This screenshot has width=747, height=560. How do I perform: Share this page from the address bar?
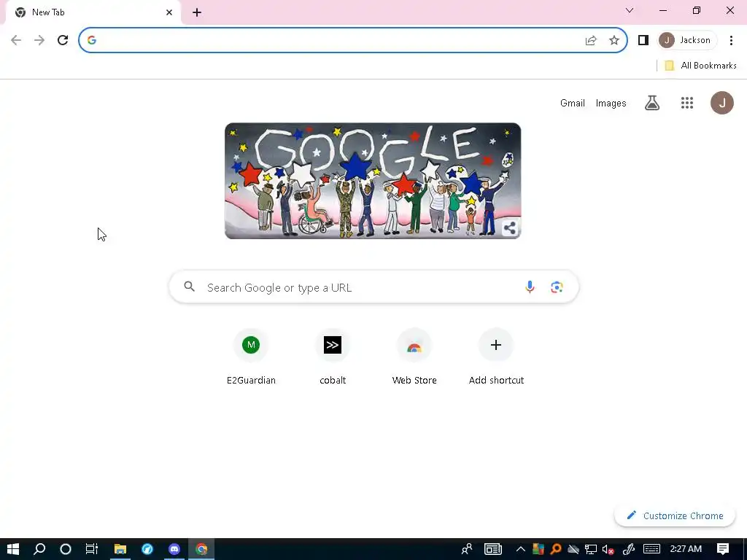click(591, 40)
